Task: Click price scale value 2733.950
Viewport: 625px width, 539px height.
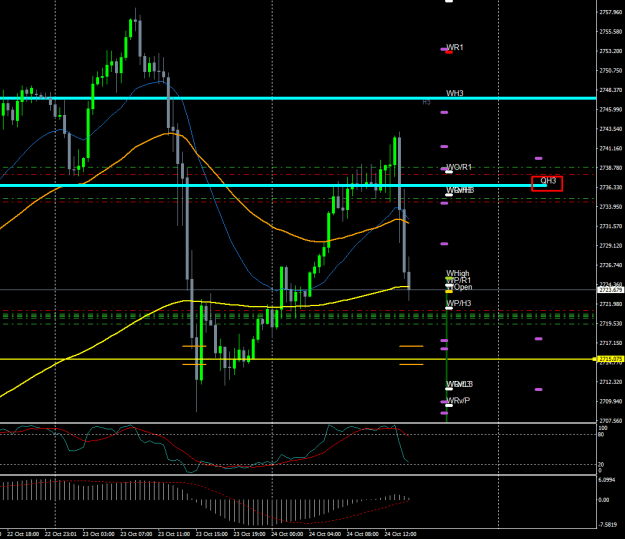Action: pos(611,207)
